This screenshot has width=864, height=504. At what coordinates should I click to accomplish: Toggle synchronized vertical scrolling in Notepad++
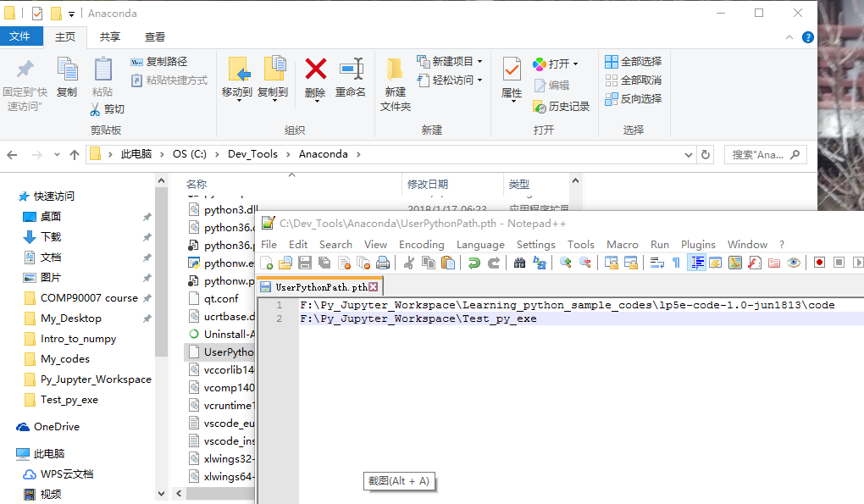[611, 263]
